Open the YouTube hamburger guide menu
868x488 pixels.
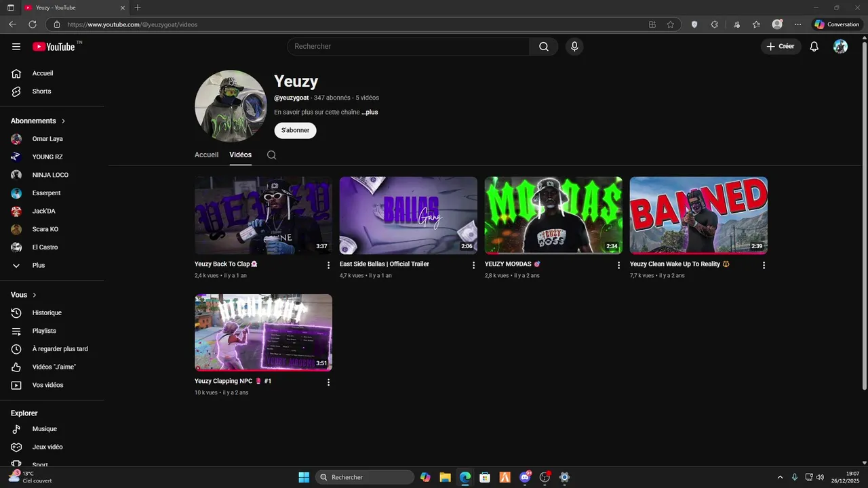(x=16, y=46)
